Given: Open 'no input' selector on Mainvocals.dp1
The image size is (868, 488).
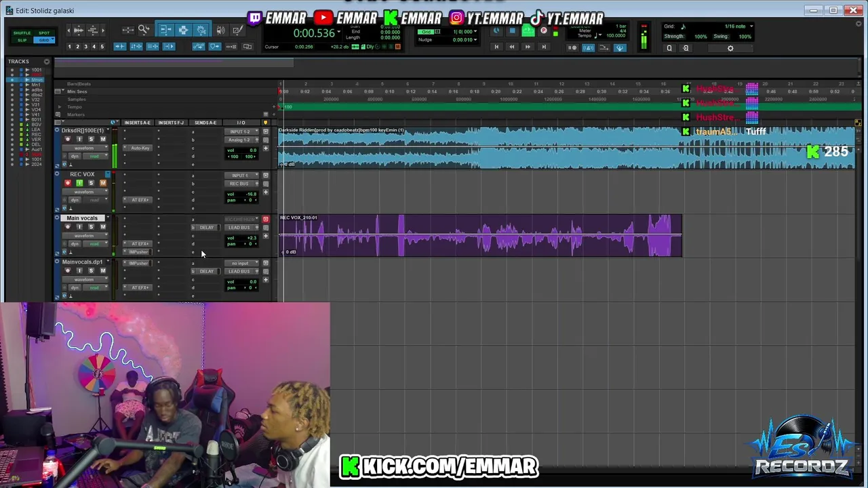Looking at the screenshot, I should (242, 263).
